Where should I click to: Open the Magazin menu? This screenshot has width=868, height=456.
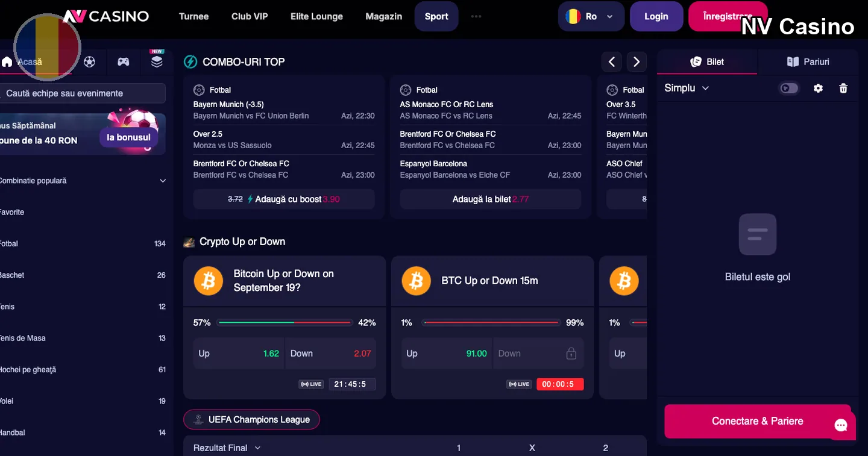[x=384, y=16]
